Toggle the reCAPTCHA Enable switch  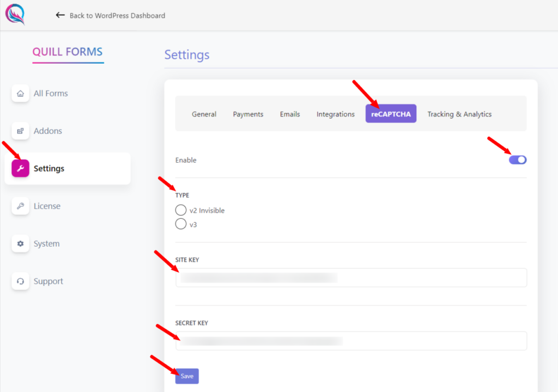(518, 160)
